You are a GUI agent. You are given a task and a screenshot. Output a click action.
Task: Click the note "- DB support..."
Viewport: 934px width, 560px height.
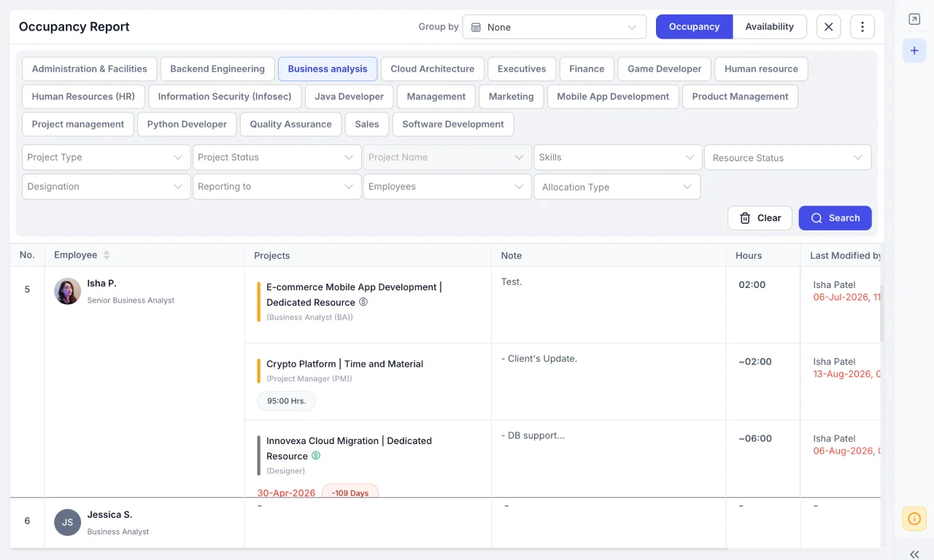point(533,435)
